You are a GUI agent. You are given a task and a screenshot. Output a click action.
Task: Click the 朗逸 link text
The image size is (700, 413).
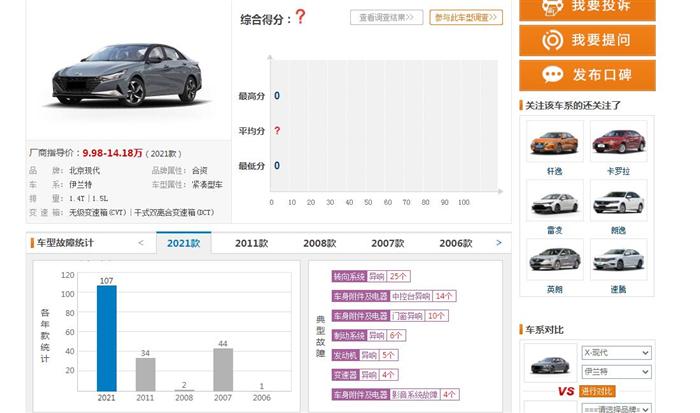(x=618, y=230)
